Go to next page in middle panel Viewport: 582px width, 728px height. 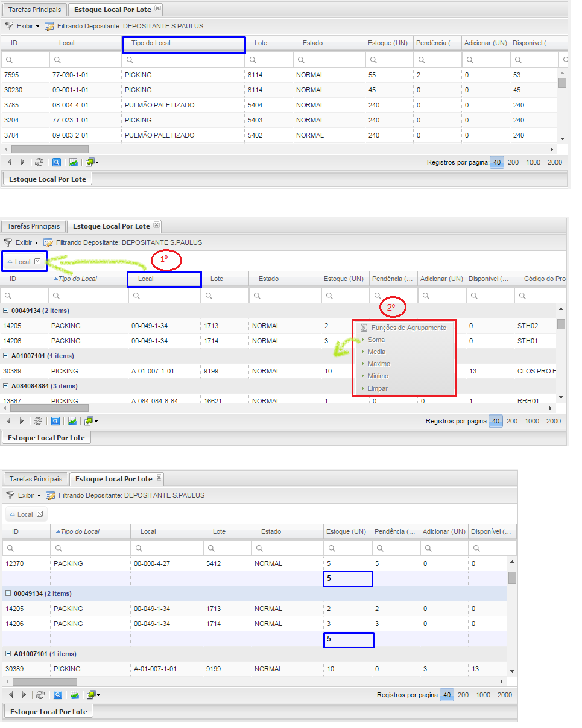pos(23,421)
